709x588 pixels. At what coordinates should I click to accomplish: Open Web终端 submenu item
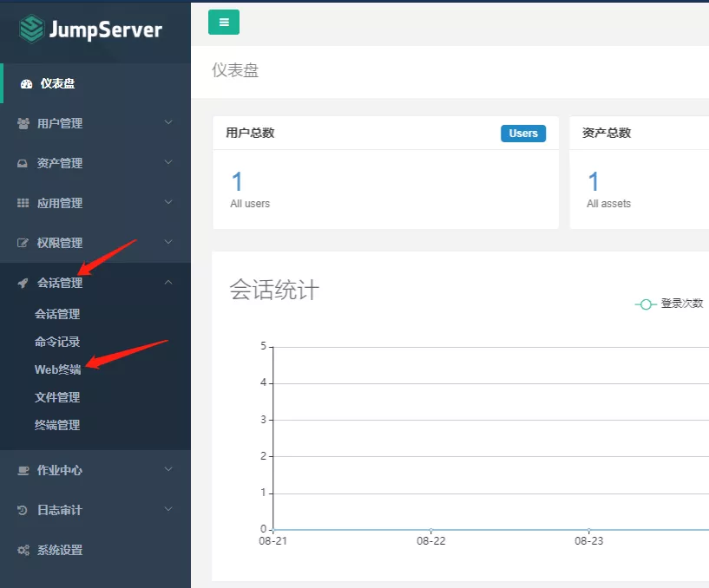[x=57, y=369]
